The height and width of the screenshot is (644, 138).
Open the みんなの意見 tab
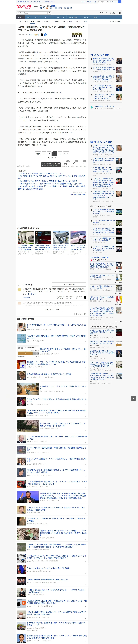coord(73,17)
